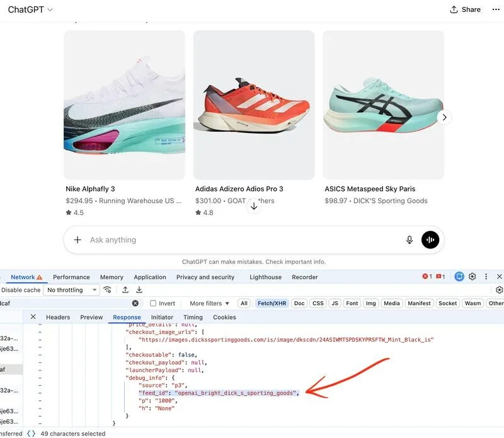Close the request details pane with X
The image size is (504, 438).
pyautogui.click(x=33, y=317)
